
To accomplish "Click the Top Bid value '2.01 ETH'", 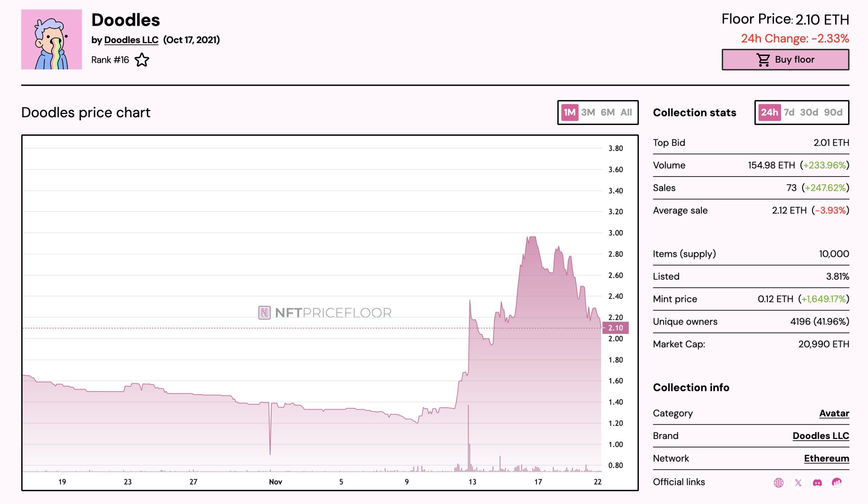I will [831, 143].
